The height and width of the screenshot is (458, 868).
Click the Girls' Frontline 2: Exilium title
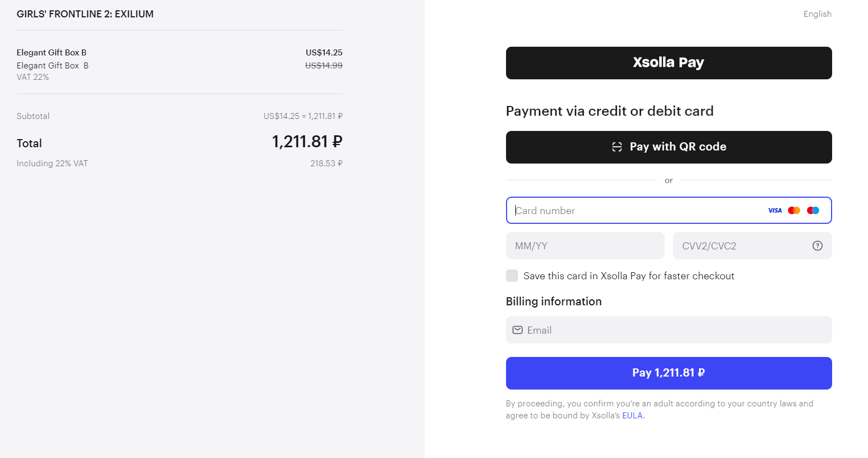[85, 14]
